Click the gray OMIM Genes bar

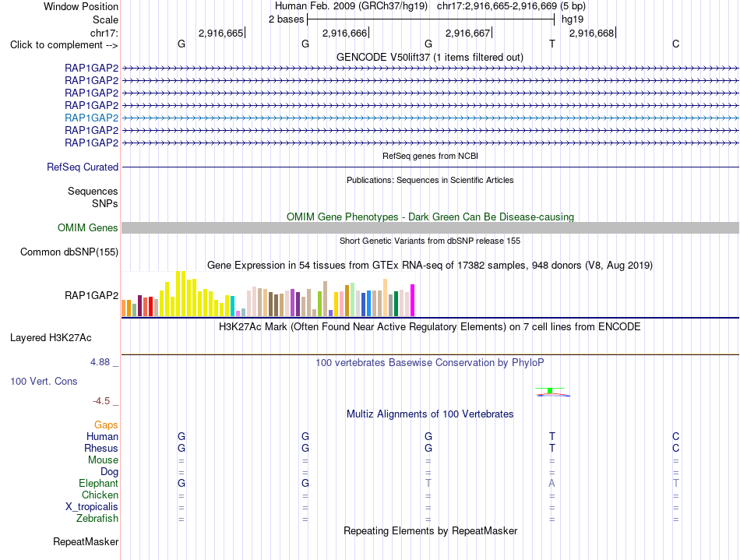430,228
